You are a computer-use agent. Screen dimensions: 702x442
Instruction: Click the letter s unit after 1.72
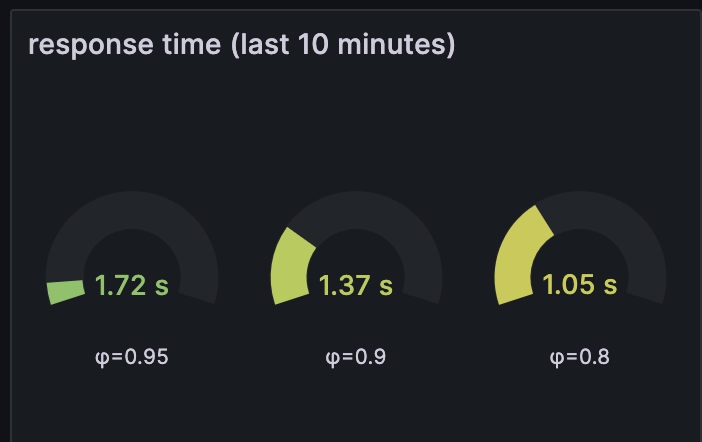click(x=162, y=287)
